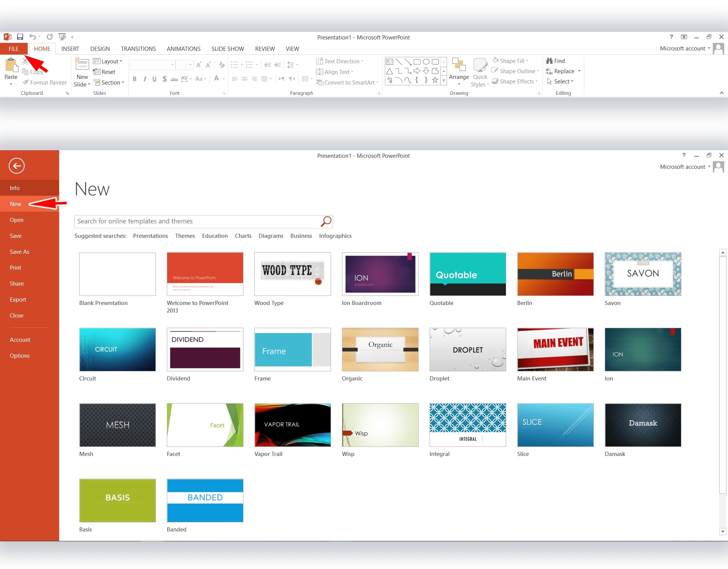Open Ribbon Display Options icon in top window

click(x=684, y=37)
